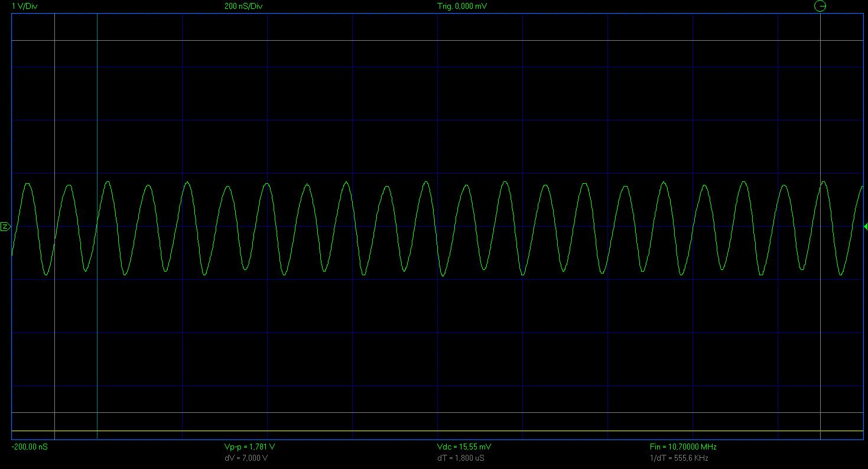Click the Vp-p = 1,781 V measurement
Viewport: 868px width, 469px height.
[249, 447]
